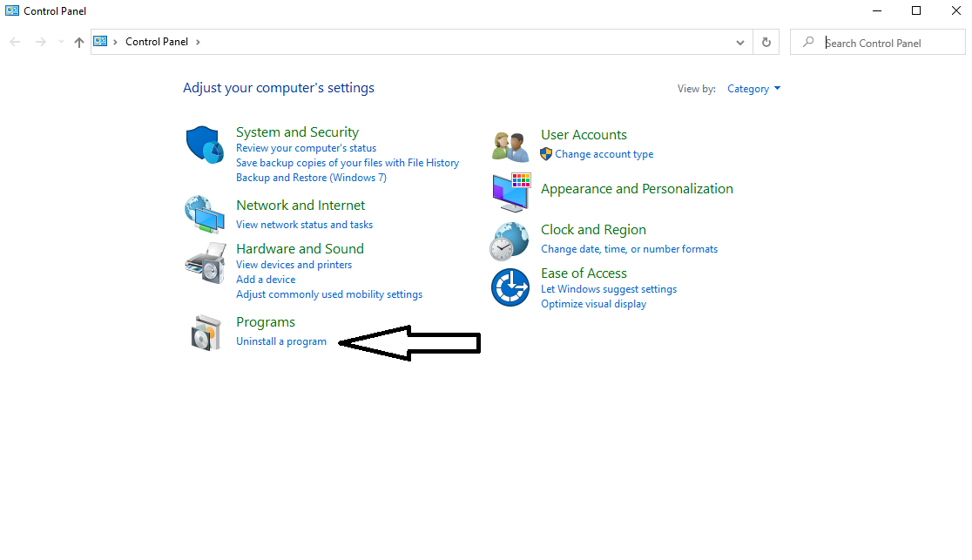
Task: Click the Ease of Access icon
Action: click(x=510, y=287)
